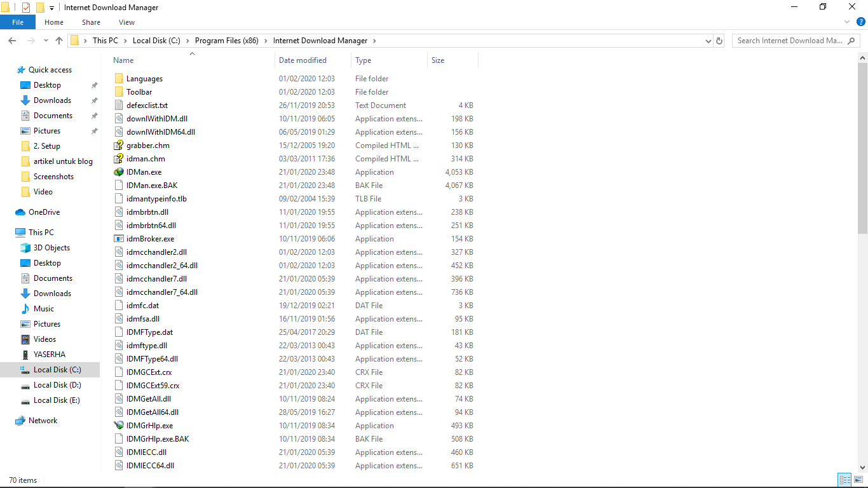Expand chevron after This PC in breadcrumb
868x488 pixels.
coord(125,41)
